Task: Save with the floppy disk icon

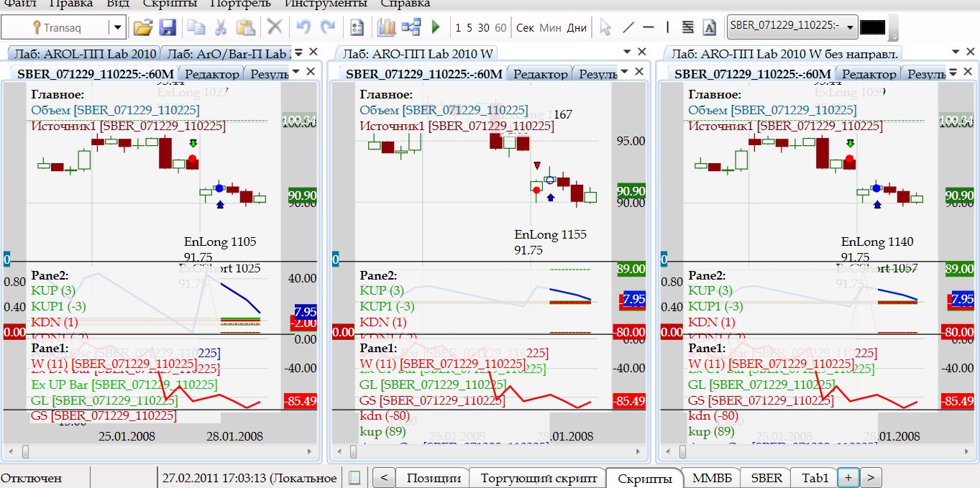Action: [168, 28]
